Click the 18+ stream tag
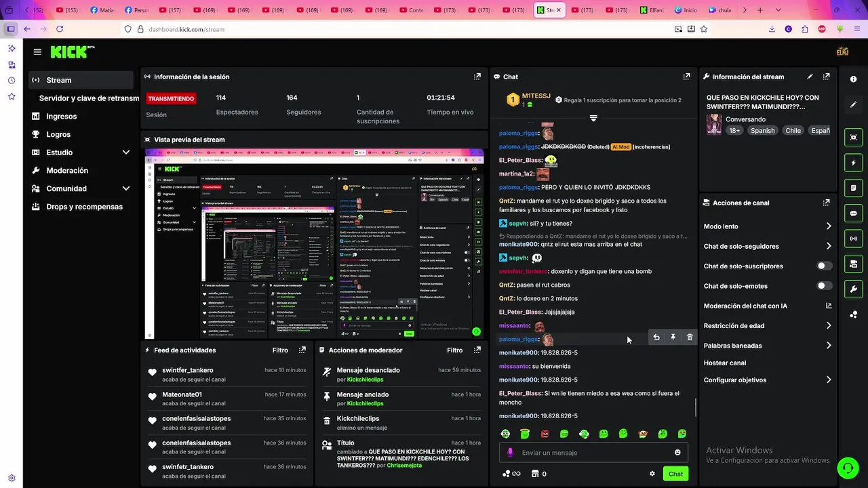The image size is (868, 488). point(734,131)
